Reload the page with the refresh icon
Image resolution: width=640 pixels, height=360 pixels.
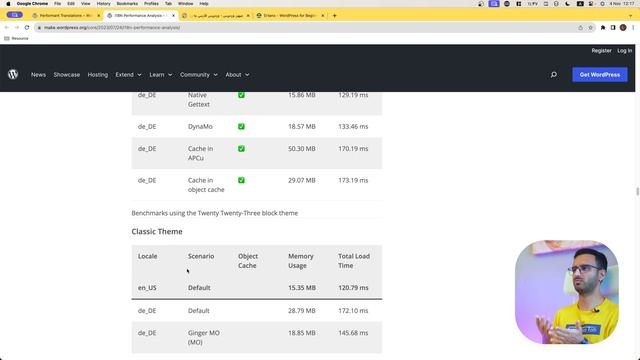point(27,27)
